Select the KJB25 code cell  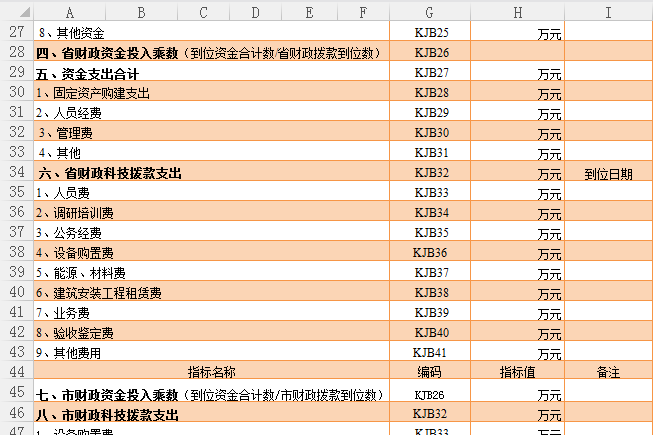(x=431, y=33)
